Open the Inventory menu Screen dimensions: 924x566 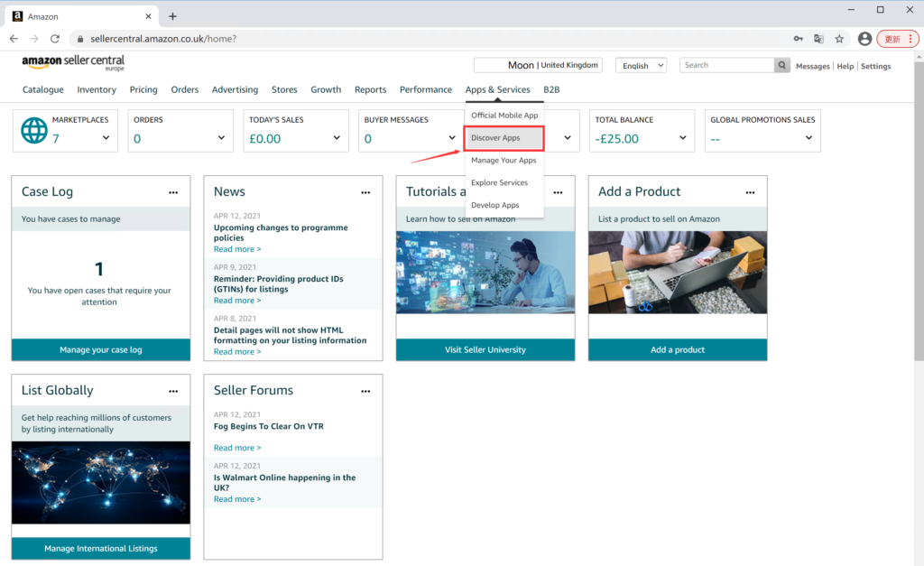pyautogui.click(x=97, y=89)
